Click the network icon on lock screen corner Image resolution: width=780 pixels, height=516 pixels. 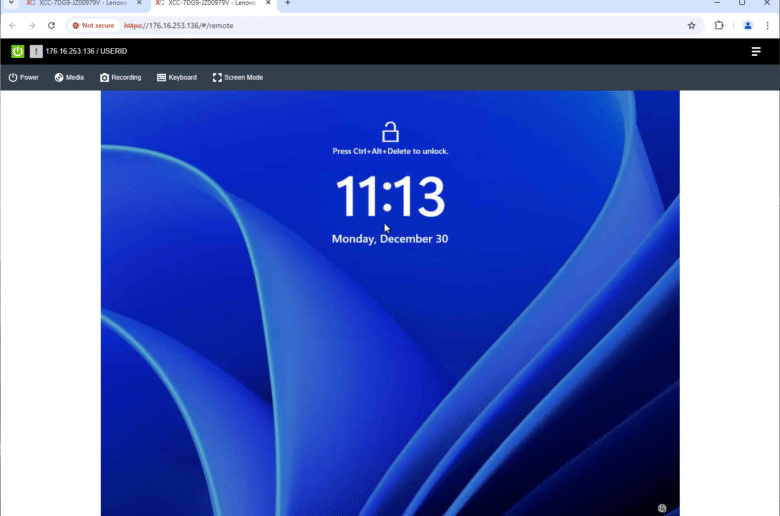tap(662, 508)
